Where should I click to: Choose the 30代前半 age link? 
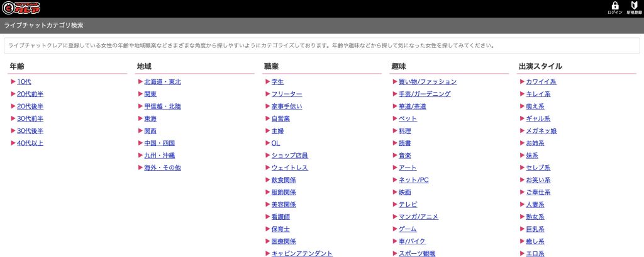point(30,119)
